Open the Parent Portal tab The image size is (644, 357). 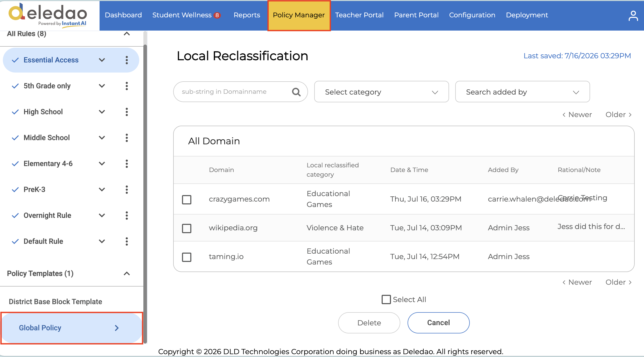[416, 15]
